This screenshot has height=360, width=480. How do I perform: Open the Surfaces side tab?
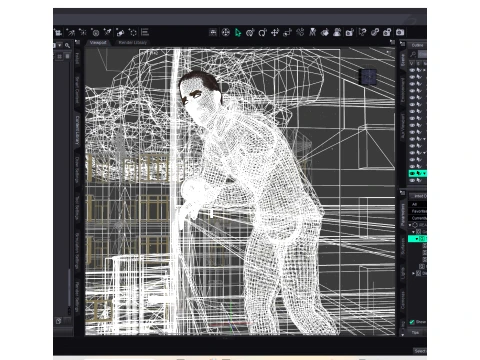(x=403, y=246)
